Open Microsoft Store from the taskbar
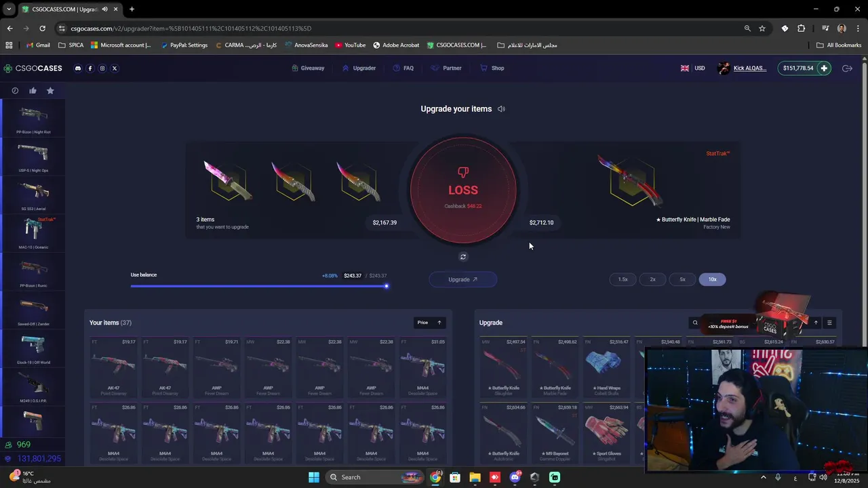Image resolution: width=868 pixels, height=488 pixels. pyautogui.click(x=455, y=477)
